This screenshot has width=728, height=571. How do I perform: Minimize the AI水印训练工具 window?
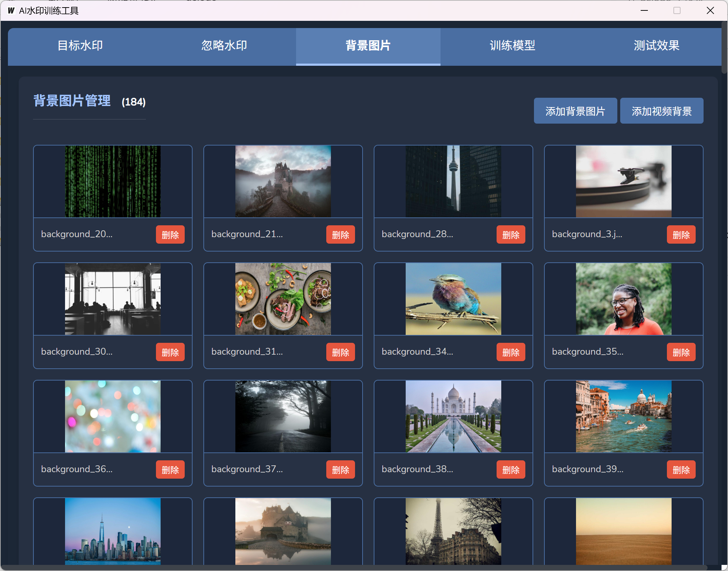coord(644,10)
